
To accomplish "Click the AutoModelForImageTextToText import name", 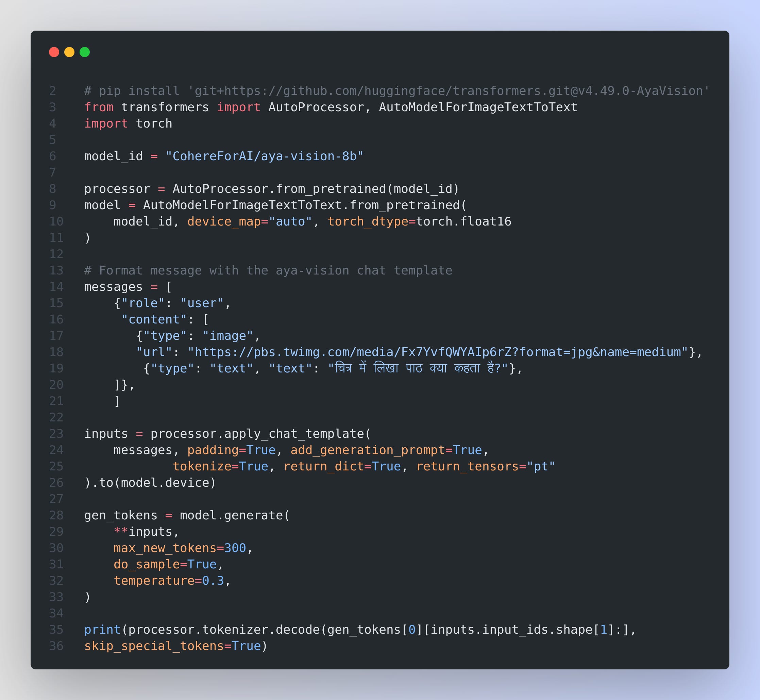I will [478, 107].
